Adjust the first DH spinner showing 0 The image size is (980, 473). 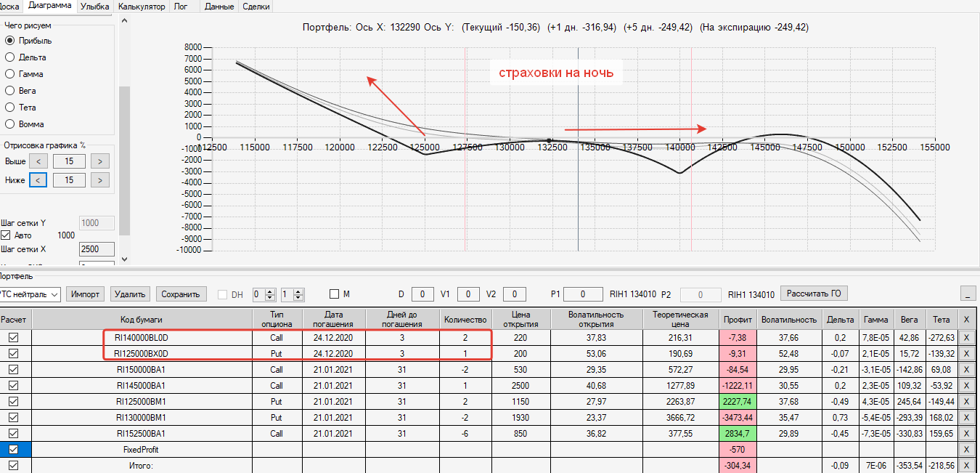[x=264, y=294]
